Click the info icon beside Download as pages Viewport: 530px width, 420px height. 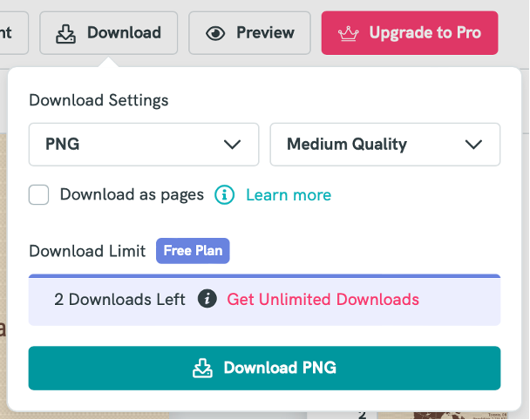225,194
